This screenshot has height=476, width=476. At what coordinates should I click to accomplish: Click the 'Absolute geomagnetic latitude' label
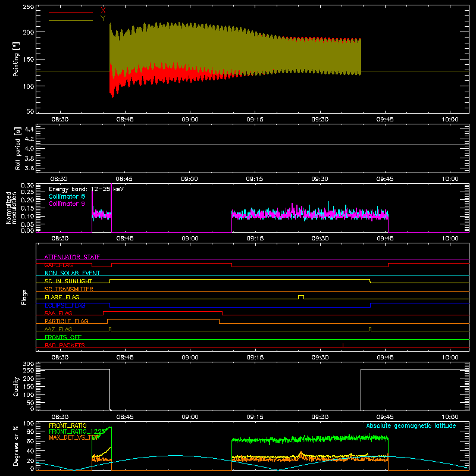click(411, 425)
